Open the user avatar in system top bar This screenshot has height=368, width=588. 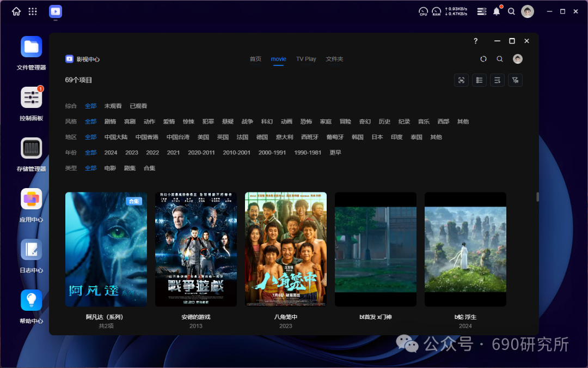click(527, 11)
